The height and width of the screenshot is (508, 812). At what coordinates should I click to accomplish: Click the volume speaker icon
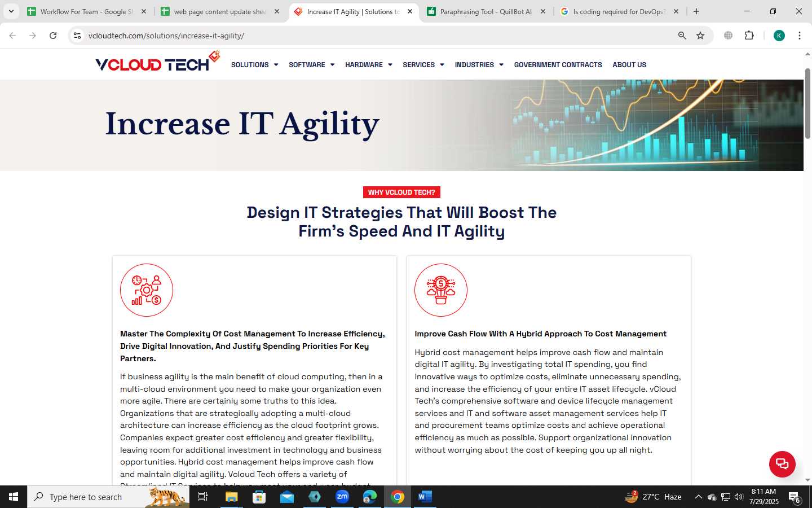point(739,497)
